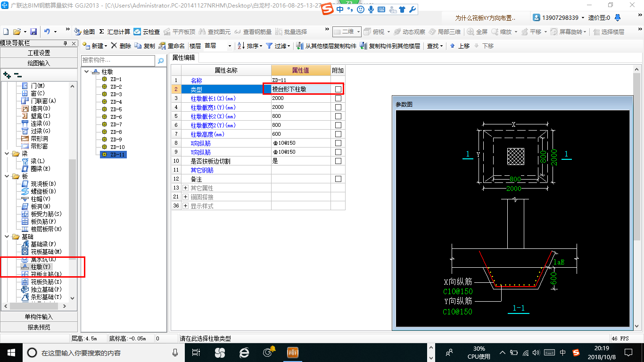Expand the 其它属性 property group
Viewport: 644px width, 362px height.
pos(185,188)
